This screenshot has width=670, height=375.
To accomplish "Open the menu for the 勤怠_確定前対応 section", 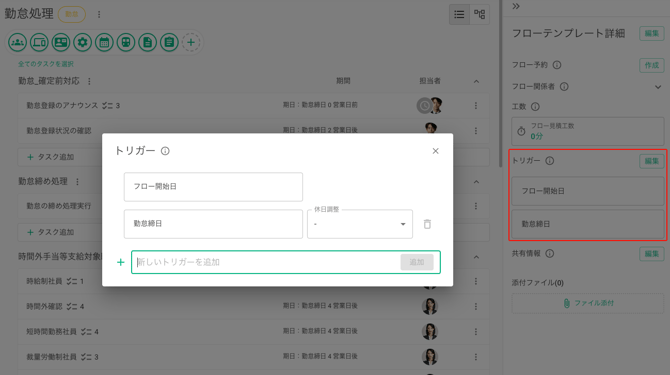I will (x=89, y=81).
